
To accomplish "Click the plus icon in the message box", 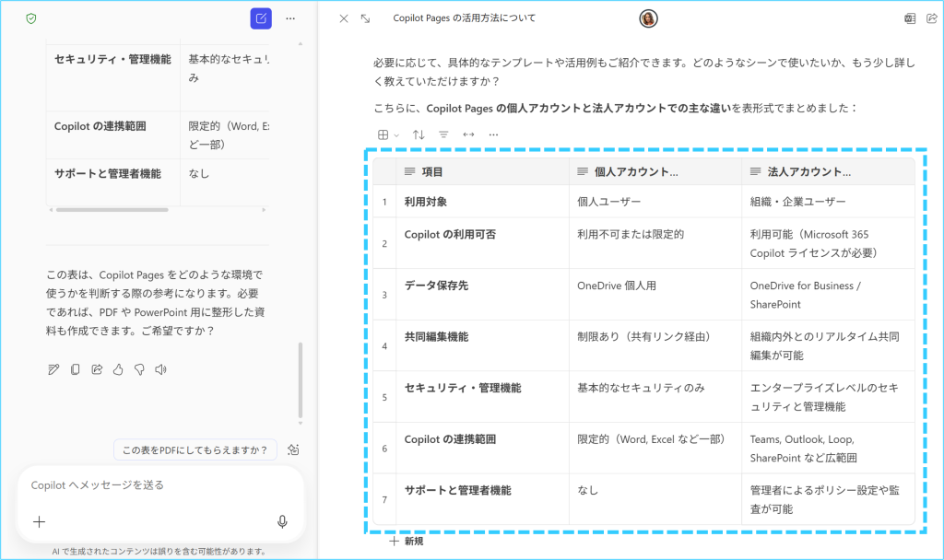I will [39, 521].
